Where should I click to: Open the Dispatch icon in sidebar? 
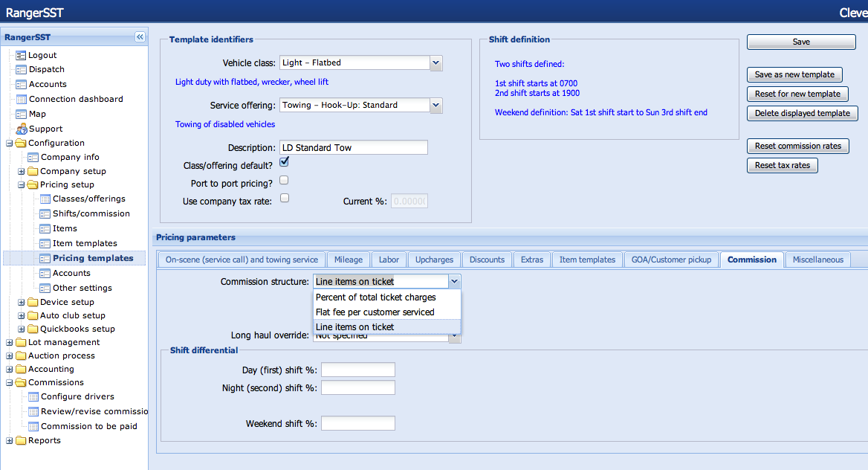21,69
